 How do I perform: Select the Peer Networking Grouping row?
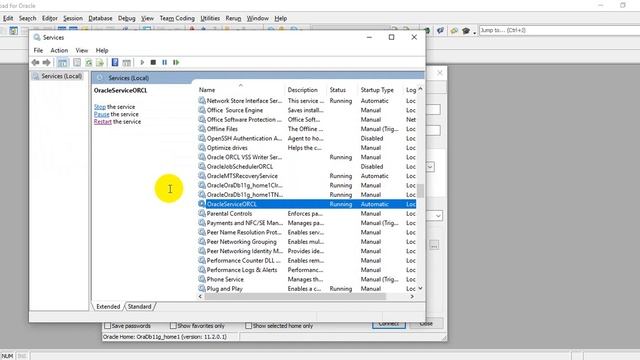[x=307, y=241]
